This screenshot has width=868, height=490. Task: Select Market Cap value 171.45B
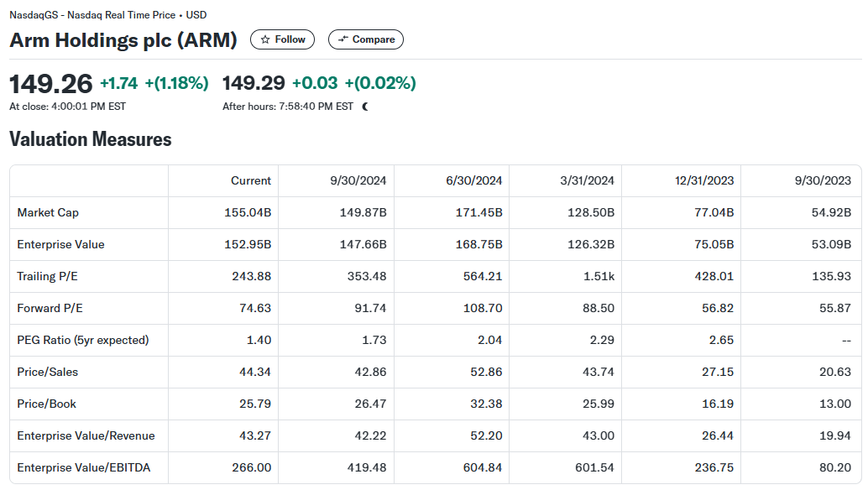[x=478, y=213]
